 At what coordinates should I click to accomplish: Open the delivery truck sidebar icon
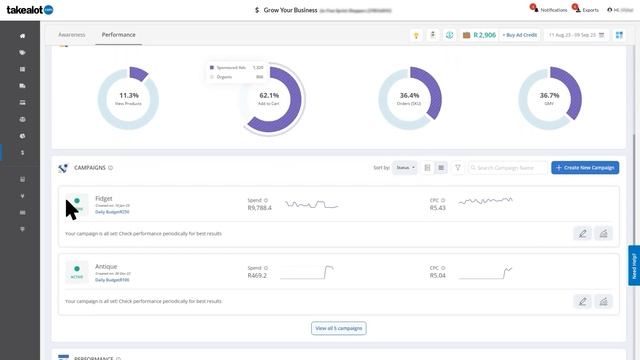coord(22,86)
